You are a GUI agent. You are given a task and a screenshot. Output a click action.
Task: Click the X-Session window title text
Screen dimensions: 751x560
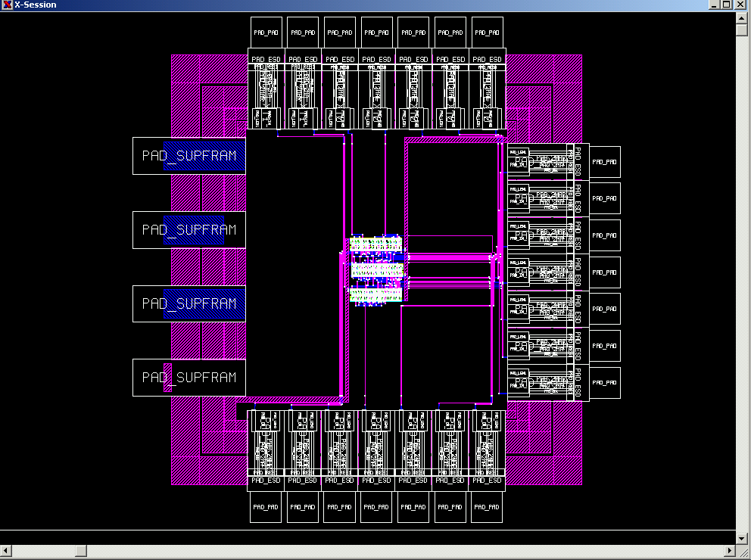coord(36,5)
